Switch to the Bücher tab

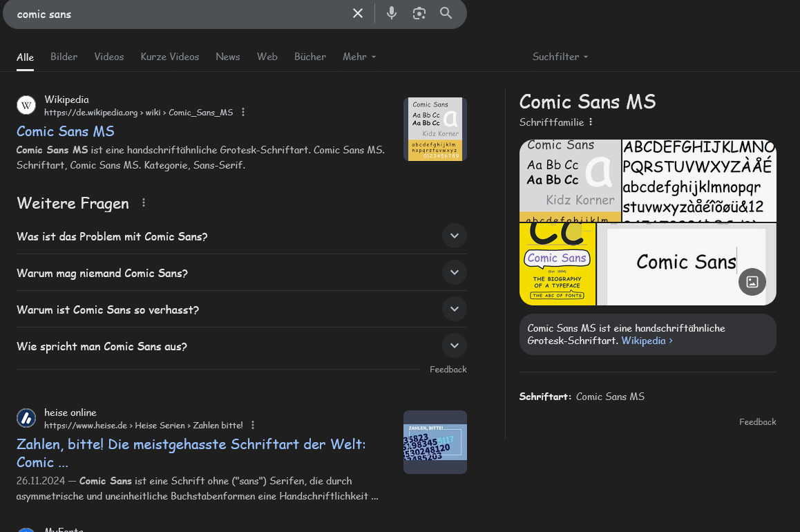pyautogui.click(x=309, y=57)
